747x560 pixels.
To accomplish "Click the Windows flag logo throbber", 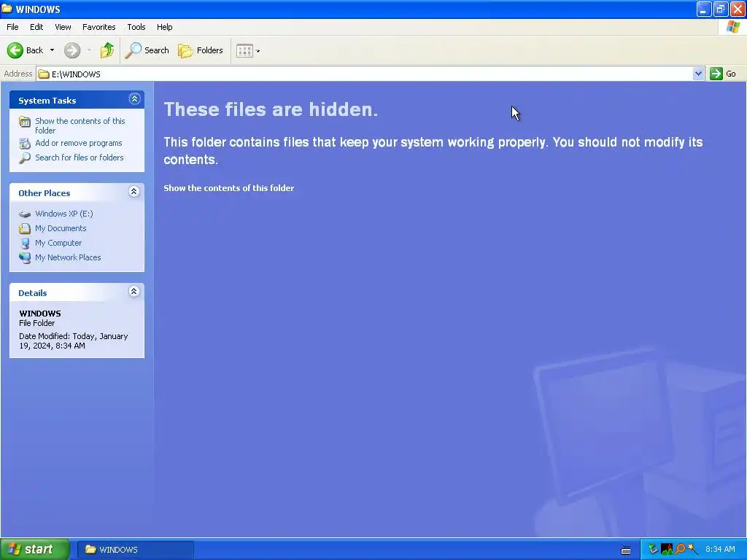I will tap(732, 27).
